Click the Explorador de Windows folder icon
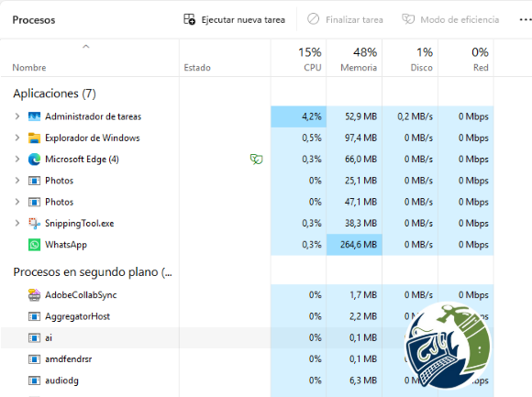532x397 pixels. click(x=34, y=138)
